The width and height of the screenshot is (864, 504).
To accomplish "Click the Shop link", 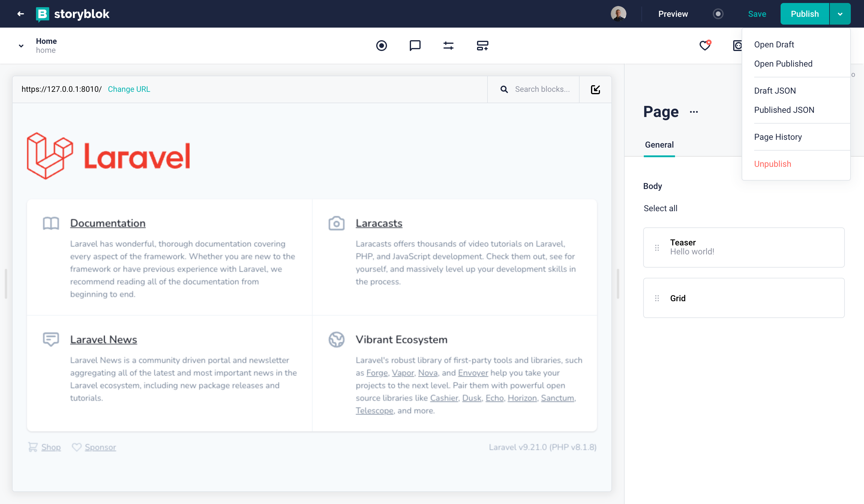I will [x=51, y=447].
